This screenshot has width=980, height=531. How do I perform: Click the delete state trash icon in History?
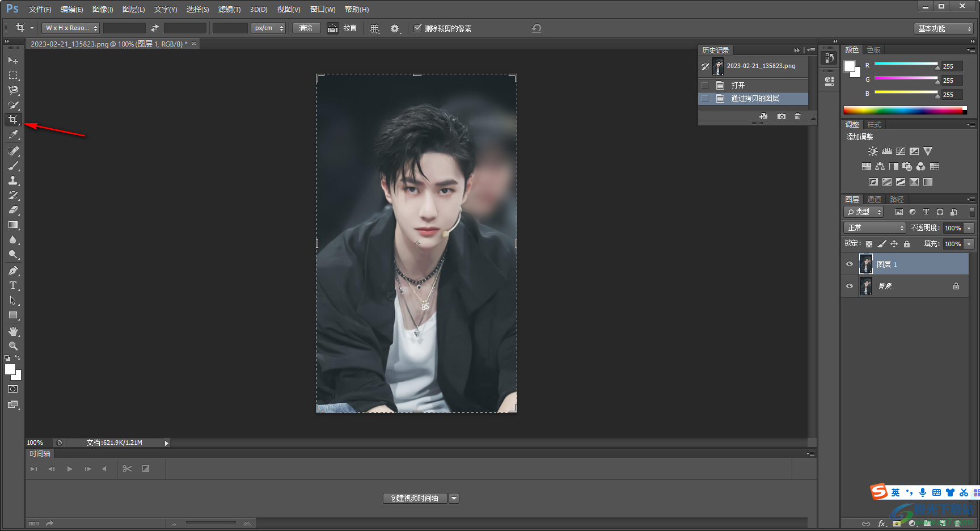click(797, 116)
